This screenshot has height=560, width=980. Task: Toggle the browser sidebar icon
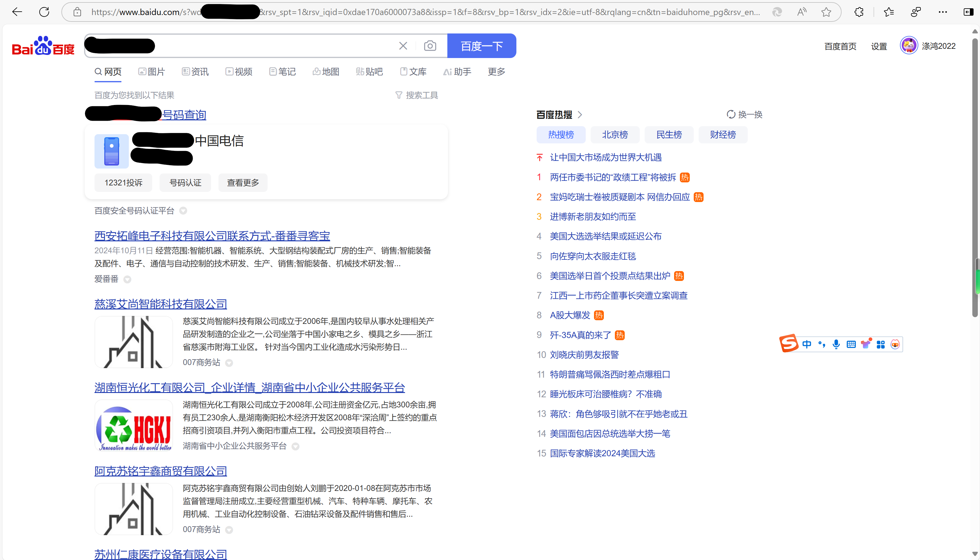pos(968,12)
